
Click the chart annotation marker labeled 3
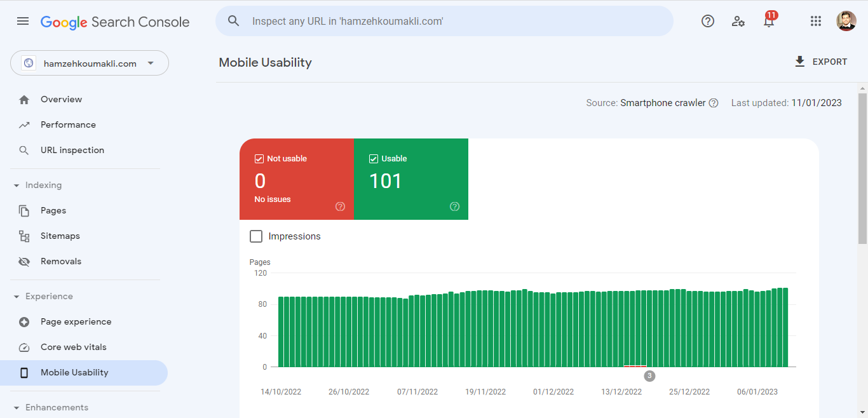coord(649,376)
